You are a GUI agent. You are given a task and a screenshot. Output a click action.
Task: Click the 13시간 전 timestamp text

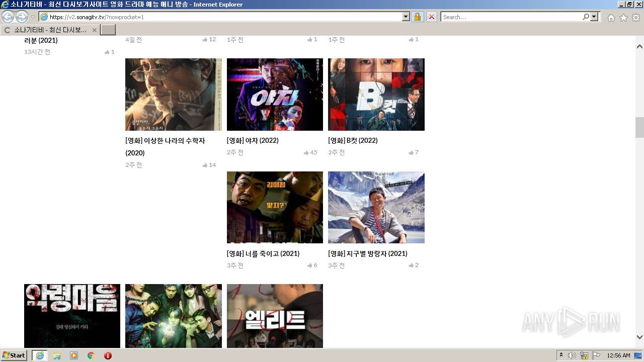click(x=37, y=52)
